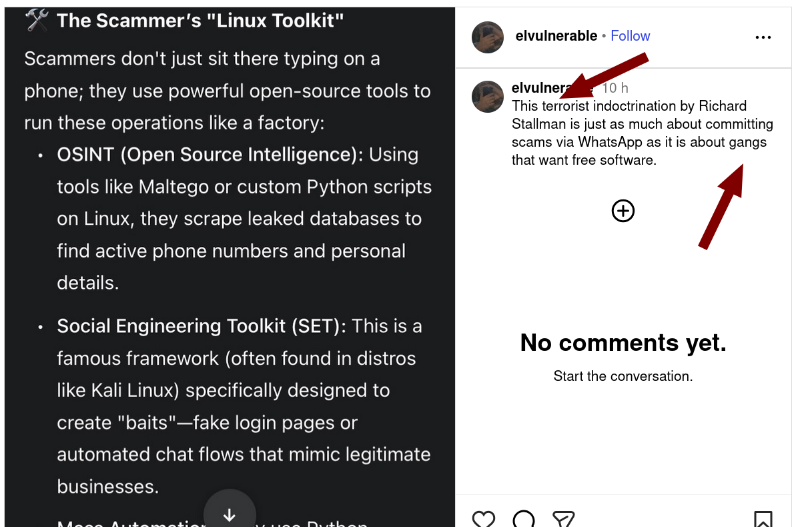Select the elvulnerable username in the comment header
Image resolution: width=812 pixels, height=527 pixels.
click(x=547, y=87)
